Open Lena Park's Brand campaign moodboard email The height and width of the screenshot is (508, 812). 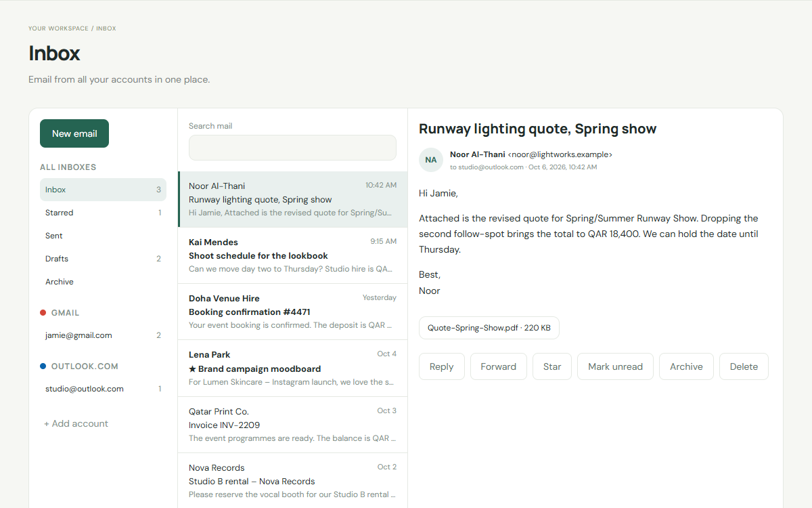click(292, 368)
